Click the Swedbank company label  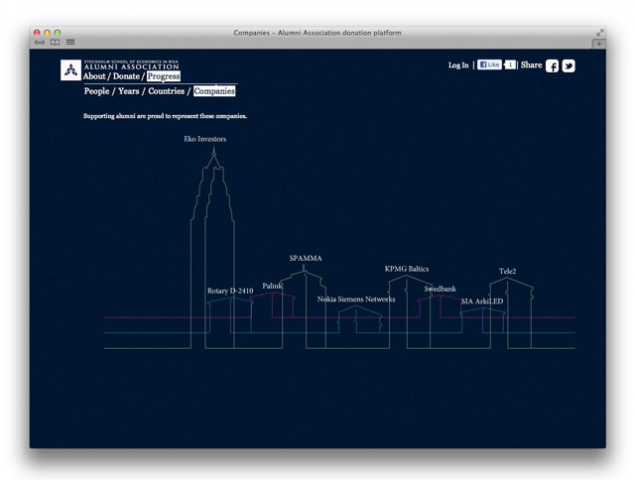point(440,289)
